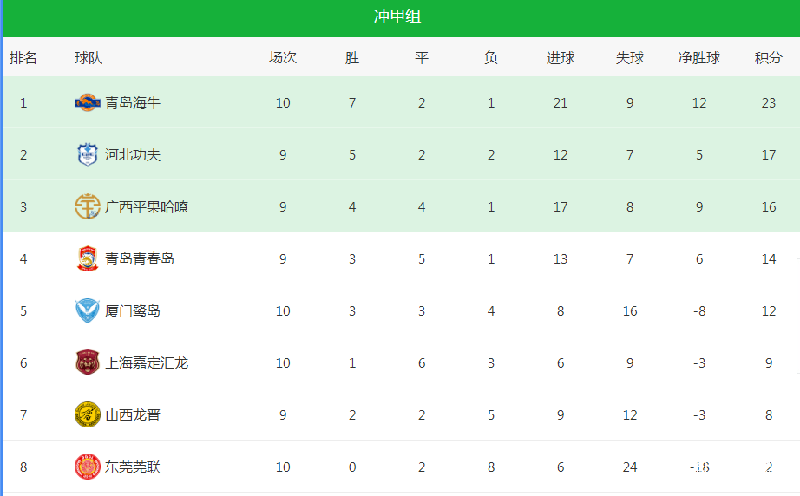Click the 净胜球 column header
800x496 pixels.
pyautogui.click(x=699, y=58)
